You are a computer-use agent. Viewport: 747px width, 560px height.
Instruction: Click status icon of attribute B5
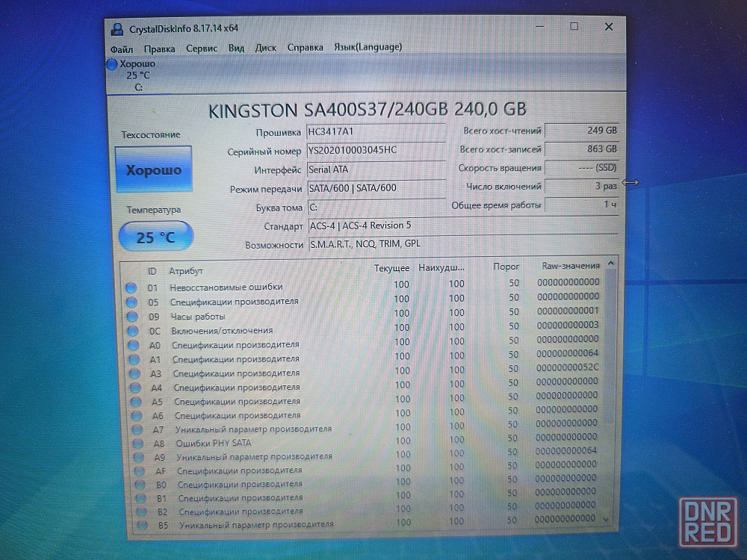142,525
